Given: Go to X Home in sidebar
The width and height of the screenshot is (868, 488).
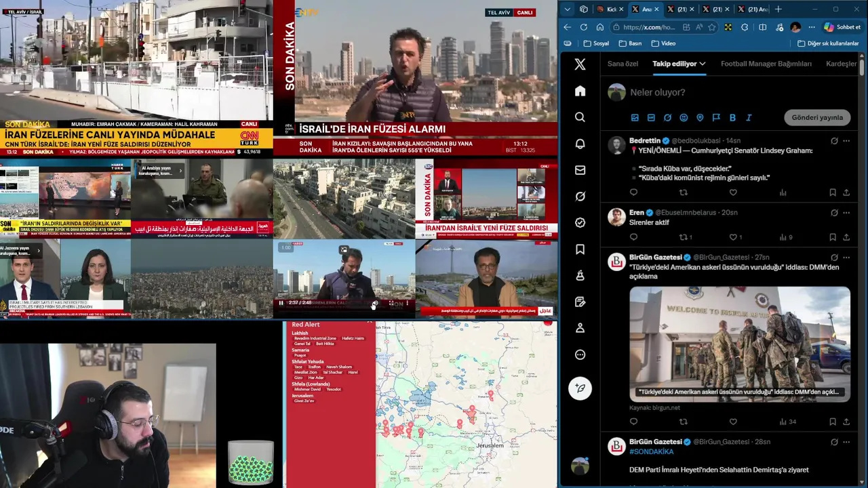Looking at the screenshot, I should click(x=580, y=91).
